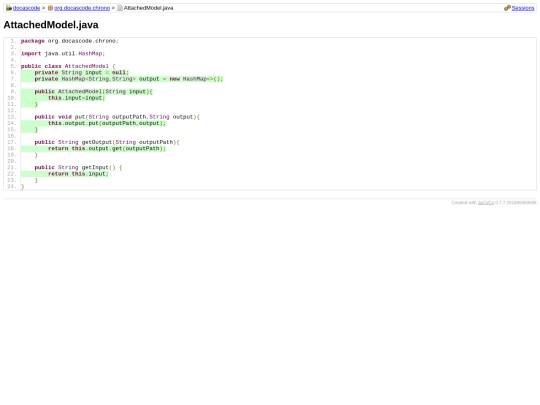Click the source file icon beside AttachedModel.java
This screenshot has width=540, height=405.
point(120,8)
